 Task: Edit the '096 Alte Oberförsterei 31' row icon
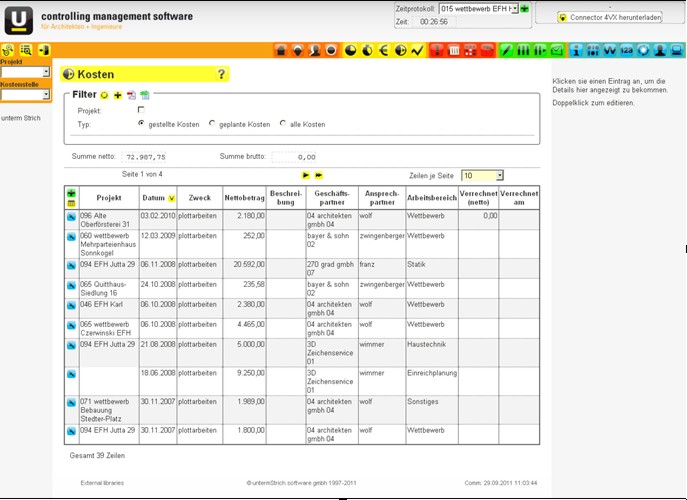pyautogui.click(x=71, y=217)
